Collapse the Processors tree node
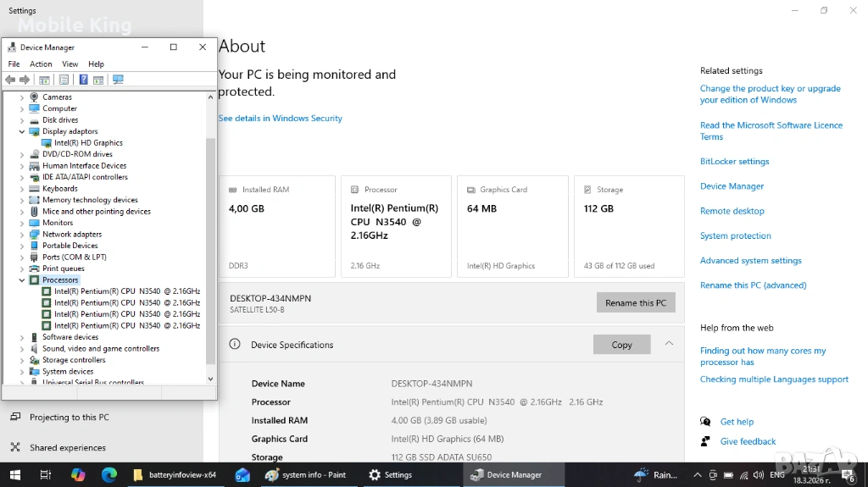868x487 pixels. point(22,280)
